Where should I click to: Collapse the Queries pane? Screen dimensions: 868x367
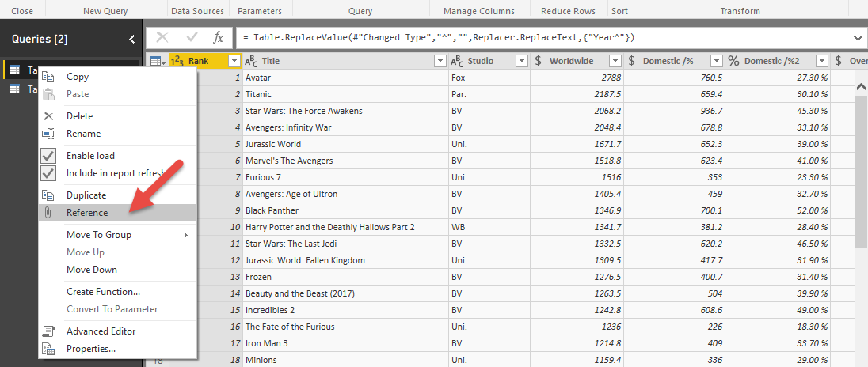pyautogui.click(x=131, y=39)
